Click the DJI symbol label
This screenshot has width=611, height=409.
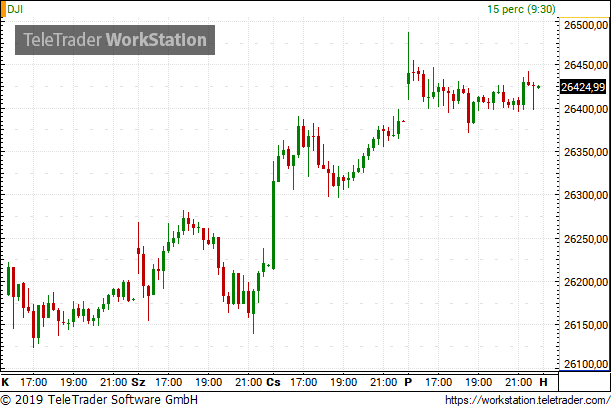15,9
